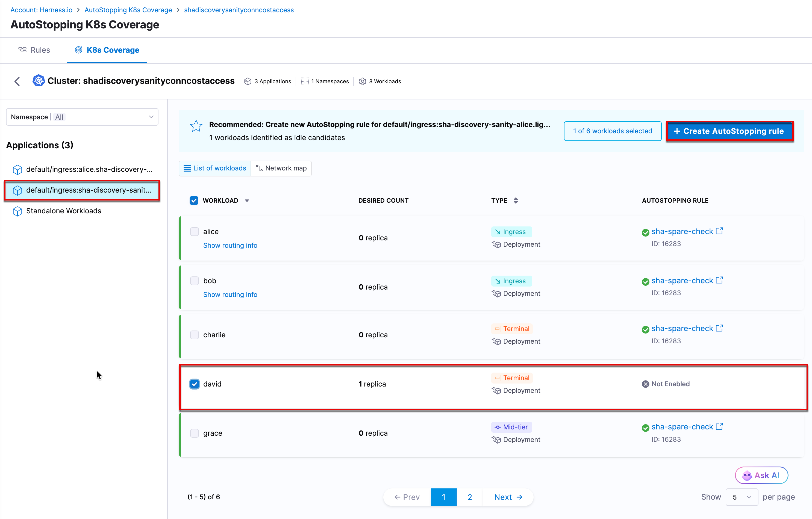Click the Prev page button

pyautogui.click(x=407, y=497)
